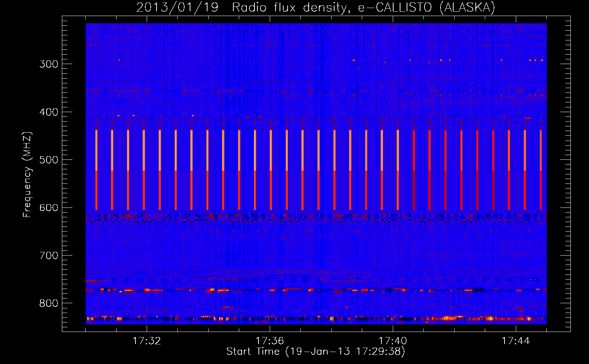Click the 600 frequency tick label
The image size is (589, 364).
point(49,208)
